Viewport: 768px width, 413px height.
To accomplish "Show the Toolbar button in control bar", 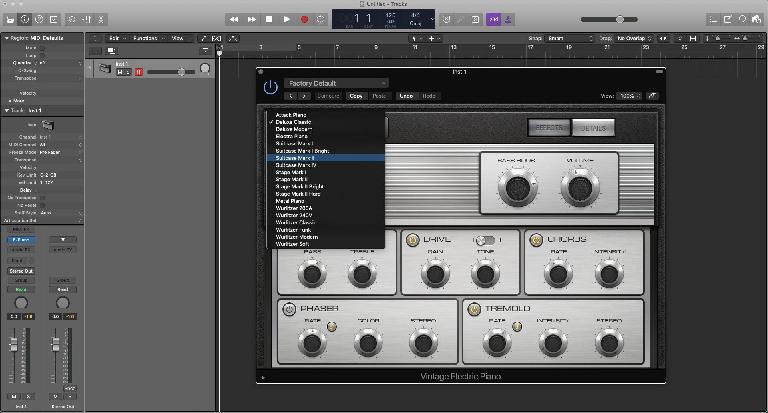I will tap(53, 20).
